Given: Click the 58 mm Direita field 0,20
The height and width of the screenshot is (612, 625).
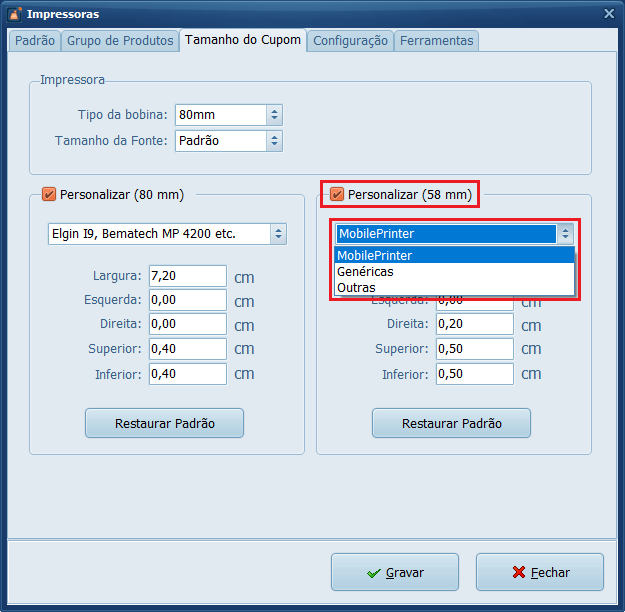Looking at the screenshot, I should (x=475, y=324).
